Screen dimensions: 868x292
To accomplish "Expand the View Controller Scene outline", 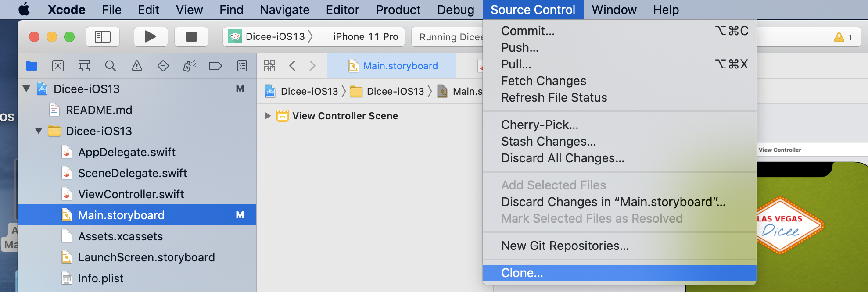I will (267, 116).
